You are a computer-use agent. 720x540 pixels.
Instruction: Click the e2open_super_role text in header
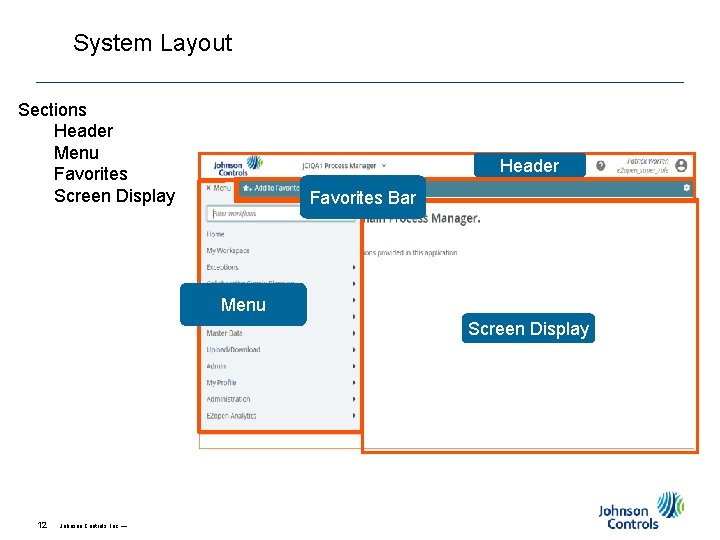tap(642, 170)
